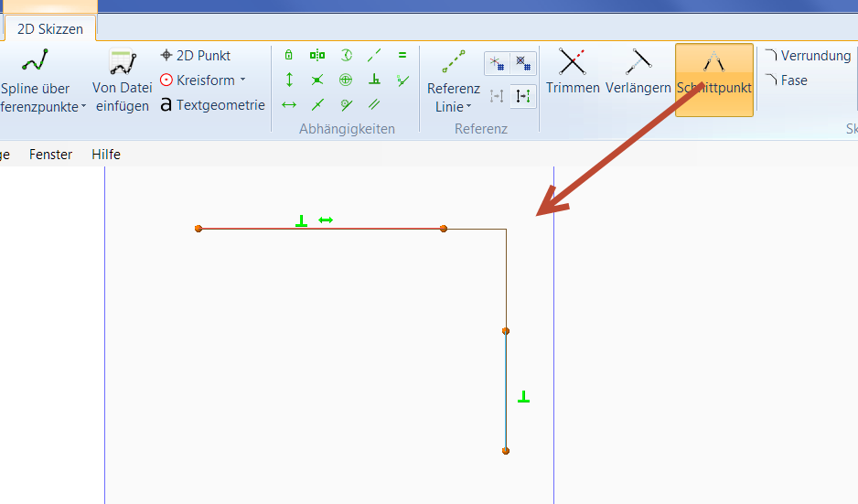Toggle the greyed dimension reference icon

click(497, 97)
